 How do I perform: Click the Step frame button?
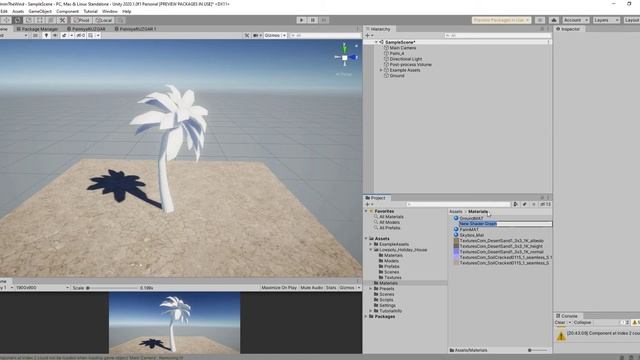click(324, 20)
